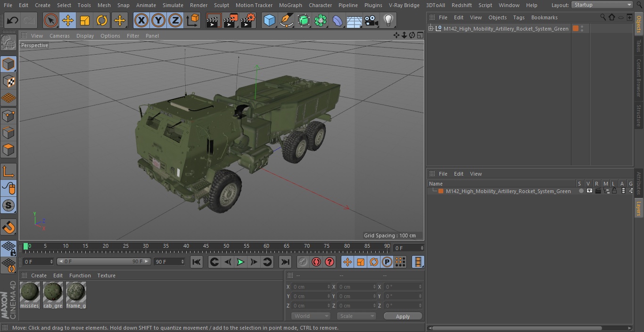Screen dimensions: 644x332
Task: Click X position input field
Action: [311, 287]
